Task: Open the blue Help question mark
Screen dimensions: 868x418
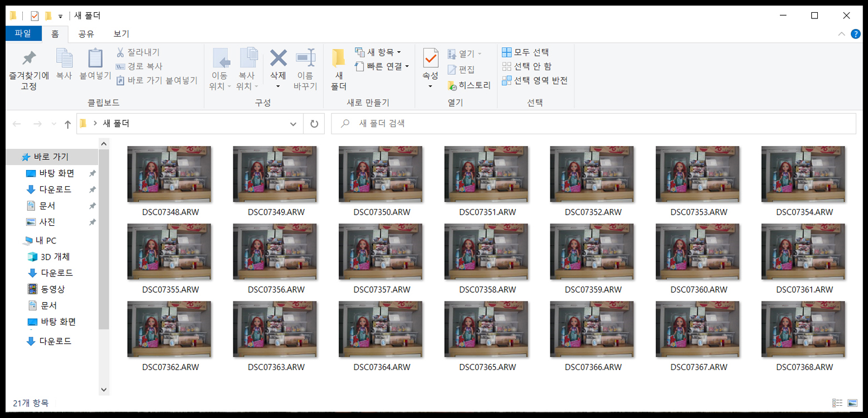Action: [856, 34]
